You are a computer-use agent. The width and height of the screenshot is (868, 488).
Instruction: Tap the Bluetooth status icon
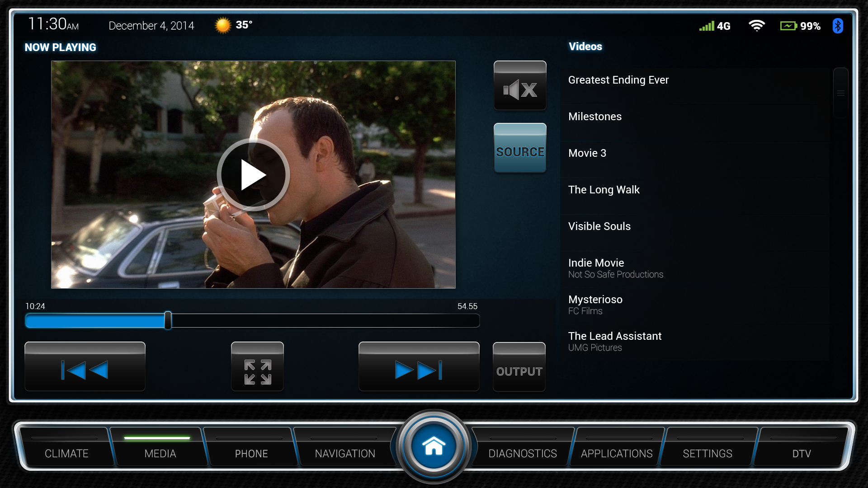tap(839, 26)
